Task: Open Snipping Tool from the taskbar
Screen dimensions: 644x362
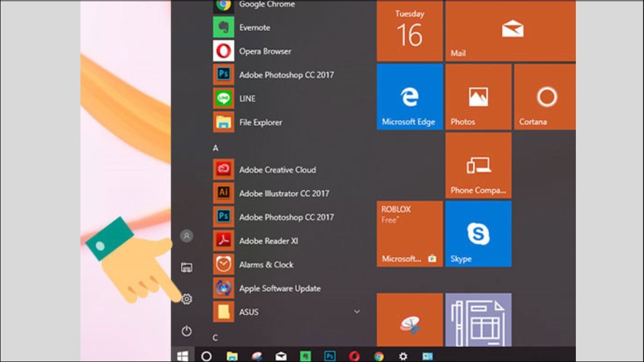Action: click(x=257, y=356)
